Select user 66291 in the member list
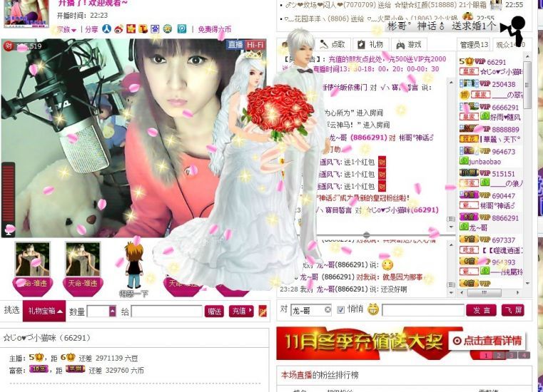This screenshot has width=543, height=392. tap(496, 62)
